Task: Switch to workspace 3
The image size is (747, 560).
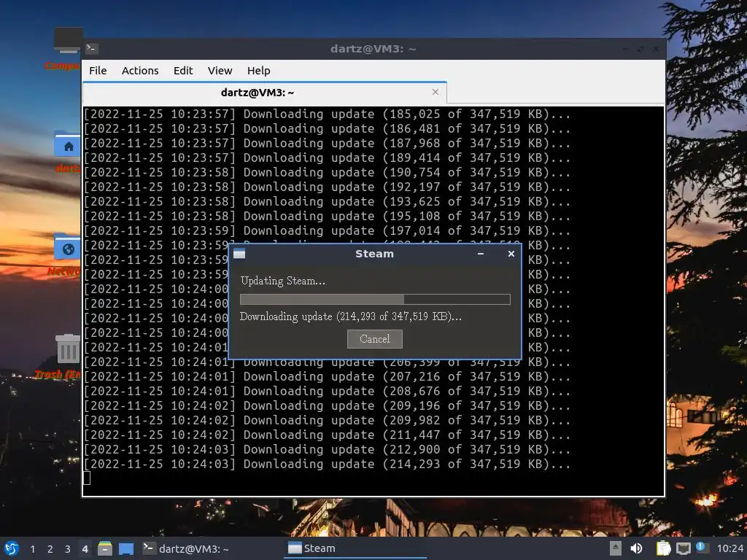Action: click(68, 549)
